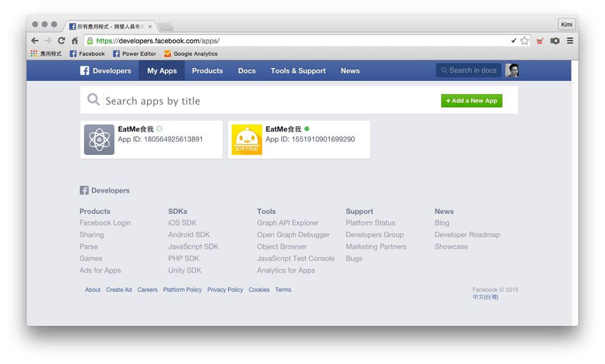Click the user profile avatar
The width and height of the screenshot is (605, 364).
[512, 70]
